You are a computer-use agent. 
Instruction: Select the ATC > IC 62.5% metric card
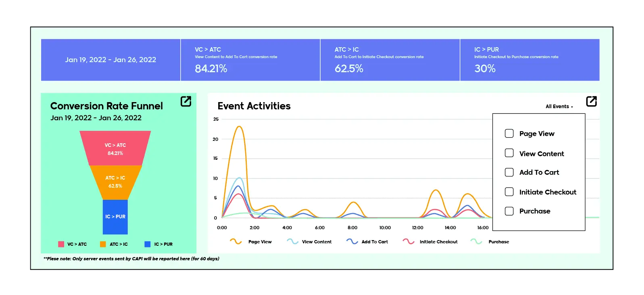(390, 60)
